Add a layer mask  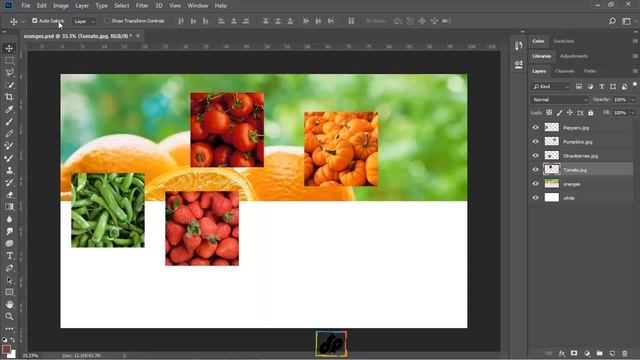point(574,353)
